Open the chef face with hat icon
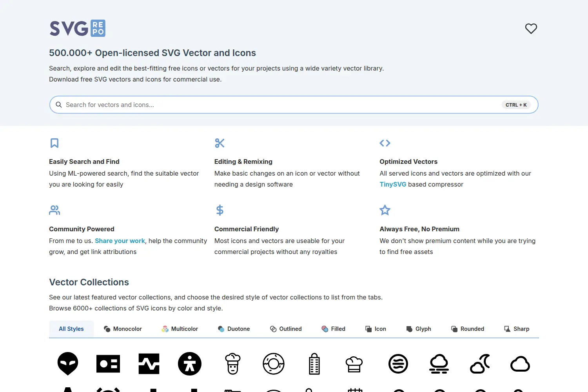Screen dimensions: 588x392 click(x=233, y=364)
